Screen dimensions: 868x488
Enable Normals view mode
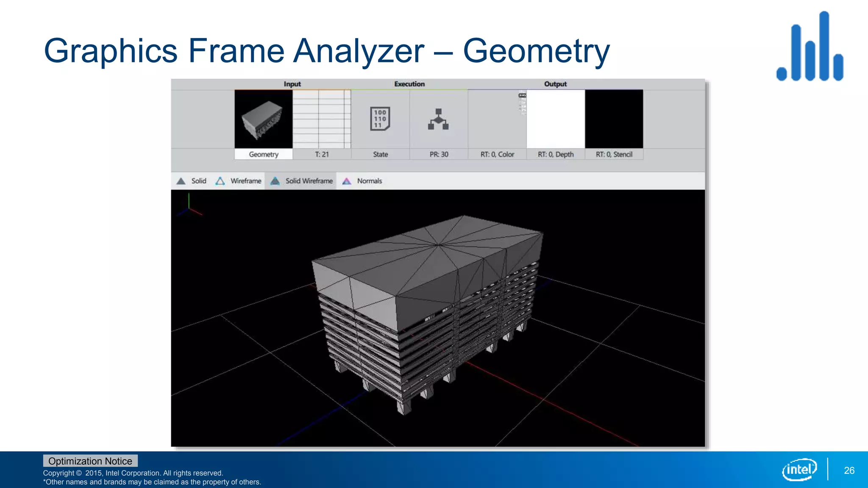[362, 181]
